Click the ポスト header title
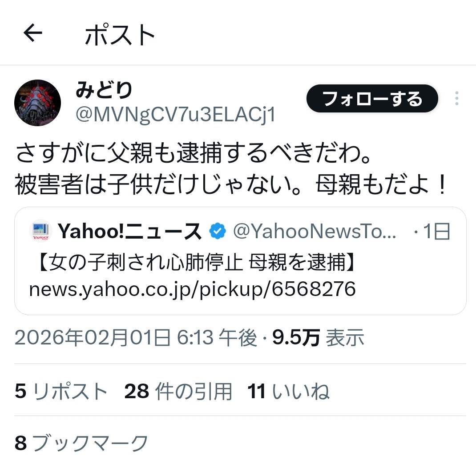 pos(120,35)
